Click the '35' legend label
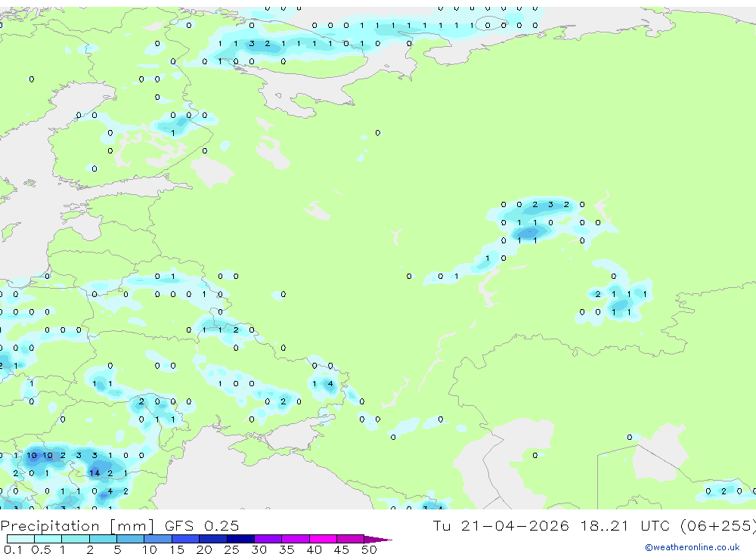The height and width of the screenshot is (554, 756). coord(287,549)
